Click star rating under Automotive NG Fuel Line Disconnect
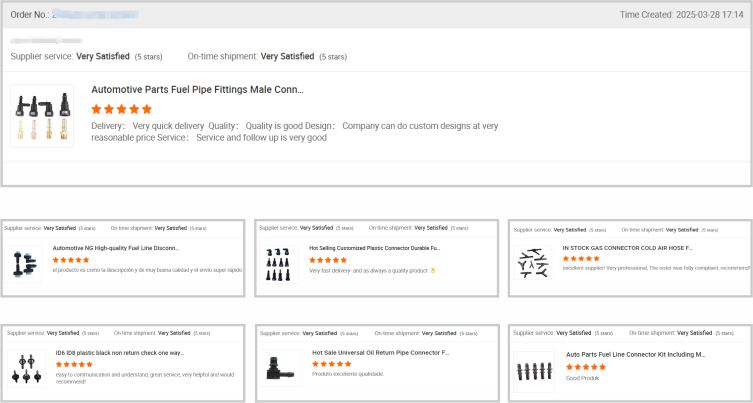 (x=71, y=260)
